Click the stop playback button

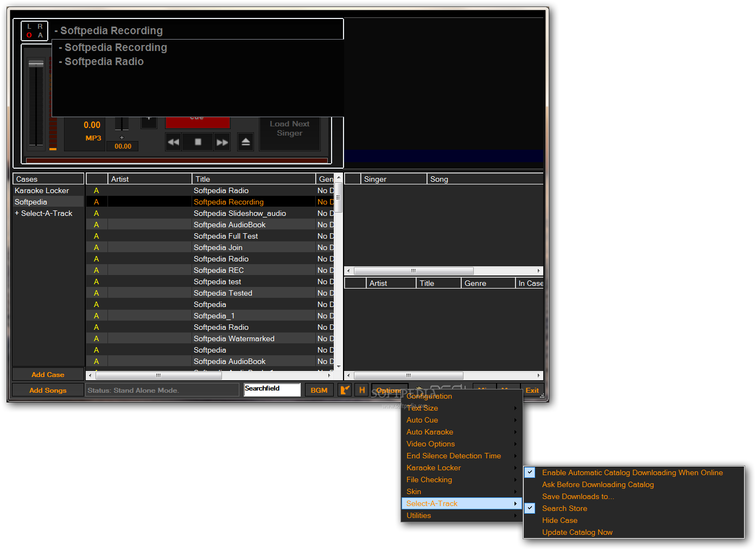pos(198,142)
